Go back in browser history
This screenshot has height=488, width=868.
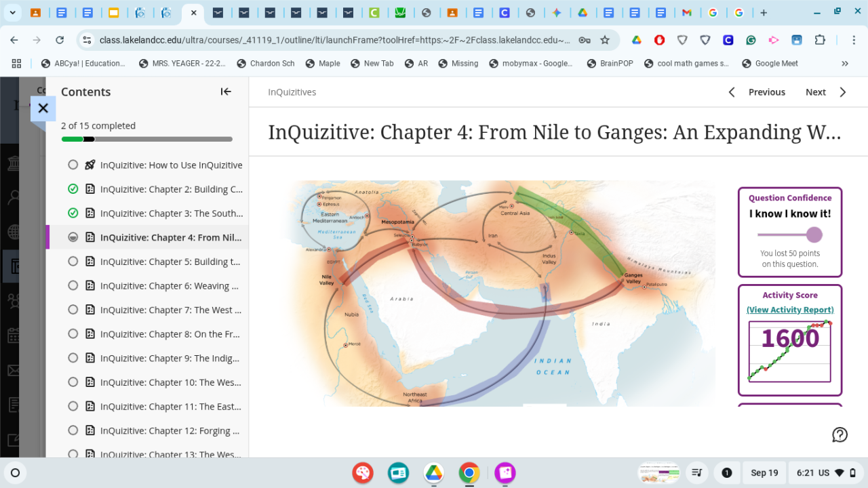[14, 40]
